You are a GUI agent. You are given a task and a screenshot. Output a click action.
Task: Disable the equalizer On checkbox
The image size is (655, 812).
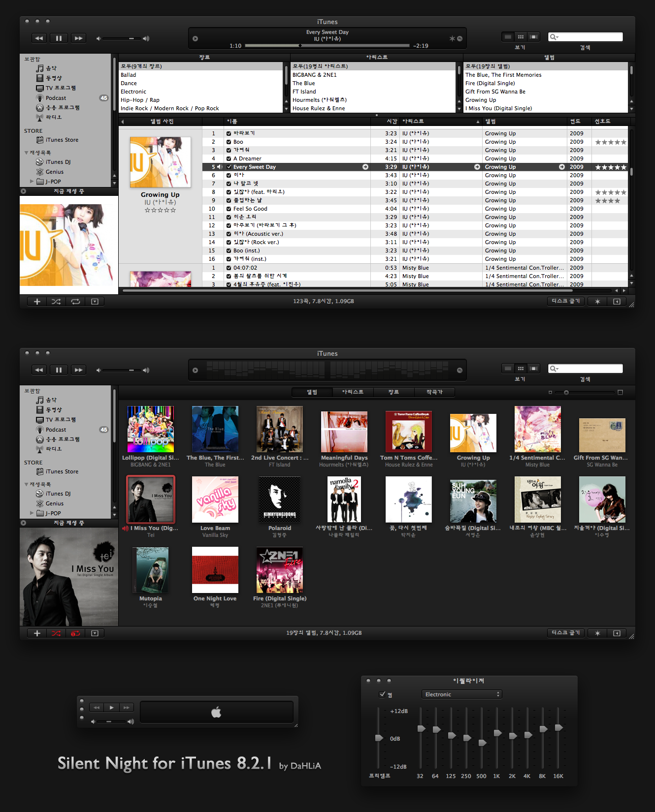pos(382,694)
